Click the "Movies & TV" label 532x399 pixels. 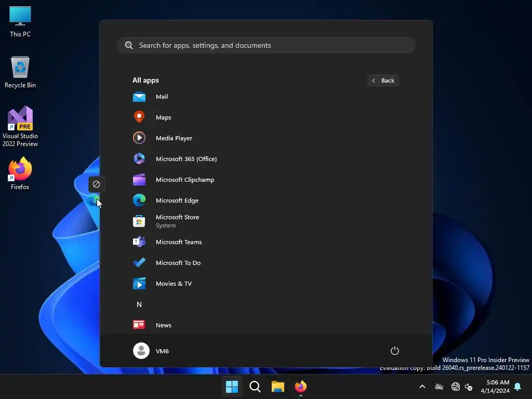click(174, 284)
